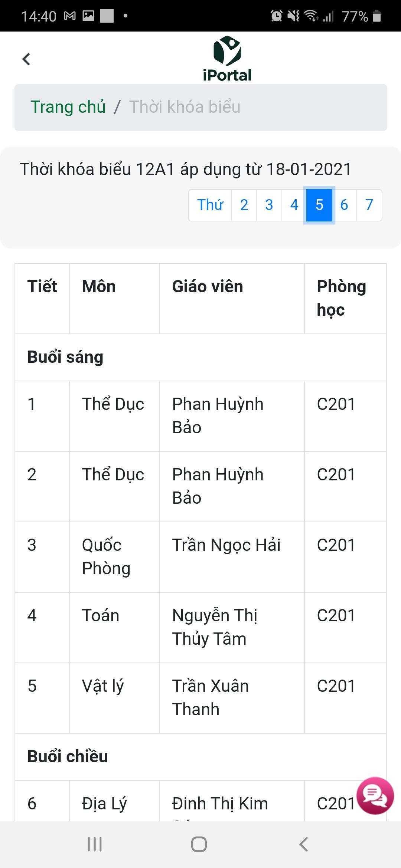
Task: Select the active day 5 tab
Action: 319,205
